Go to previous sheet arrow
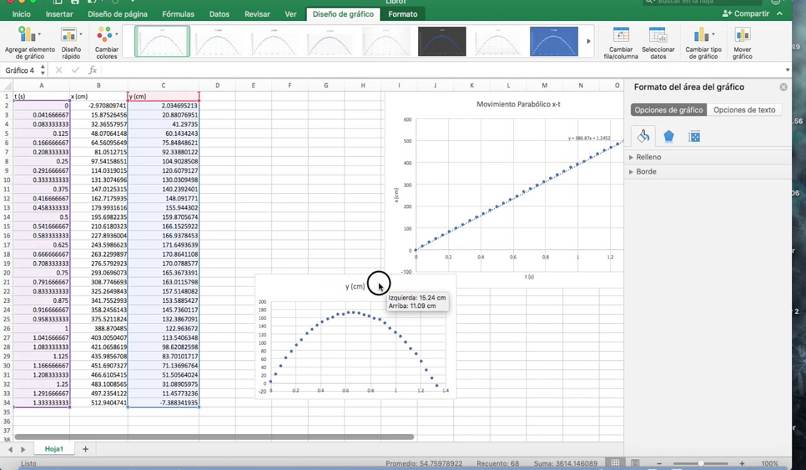Screen dimensions: 806x470 click(x=10, y=449)
